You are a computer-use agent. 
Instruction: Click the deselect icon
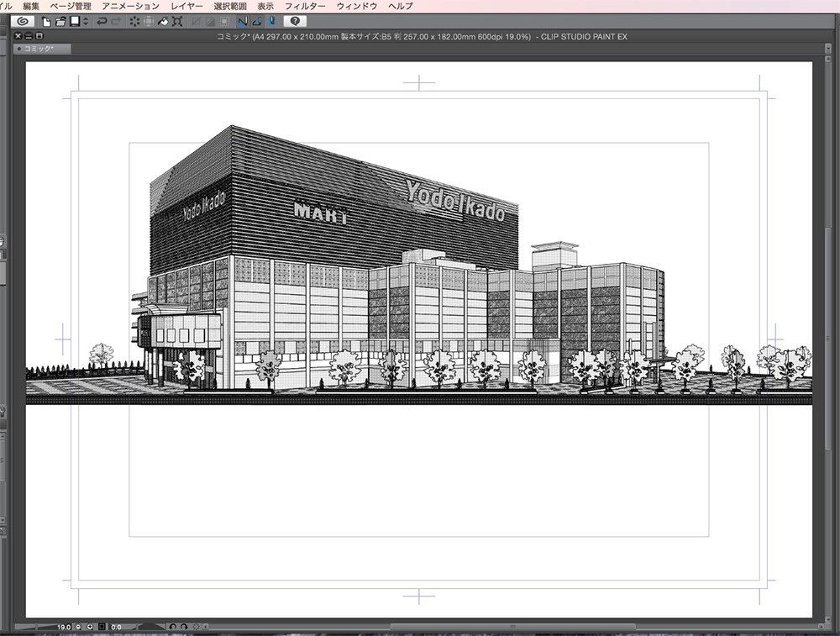(x=197, y=22)
